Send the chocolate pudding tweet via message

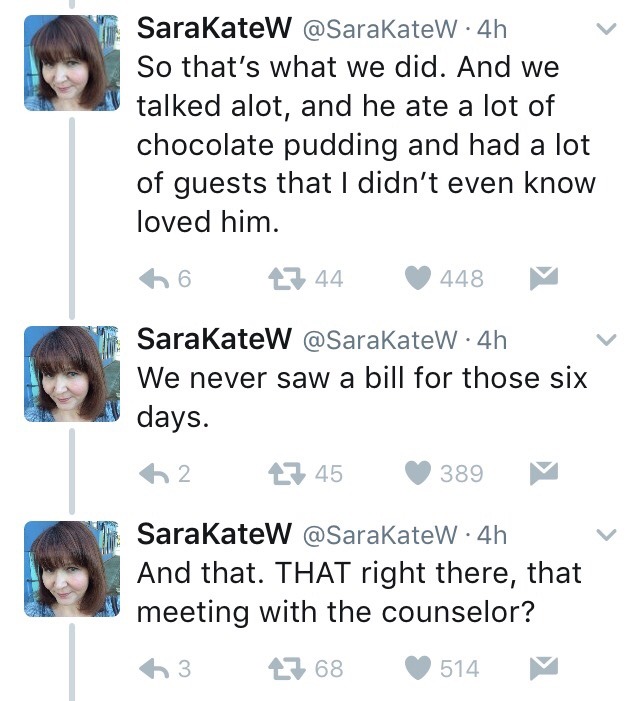click(544, 278)
